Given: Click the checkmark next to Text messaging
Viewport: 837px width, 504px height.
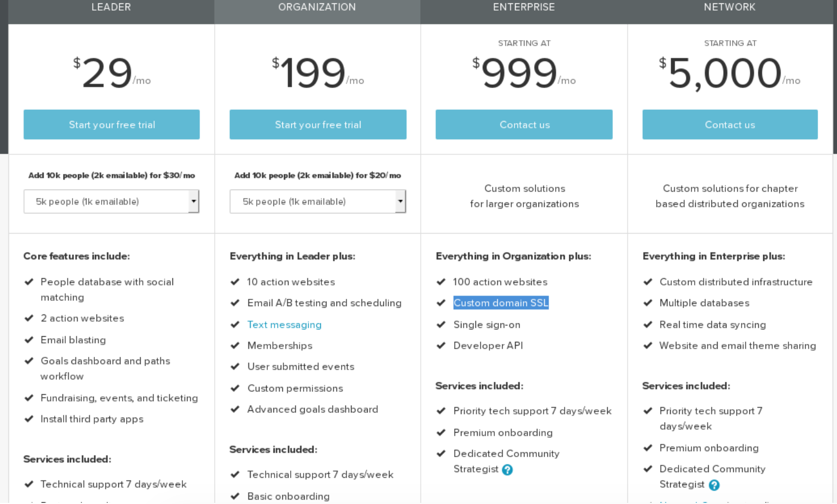Looking at the screenshot, I should tap(235, 324).
